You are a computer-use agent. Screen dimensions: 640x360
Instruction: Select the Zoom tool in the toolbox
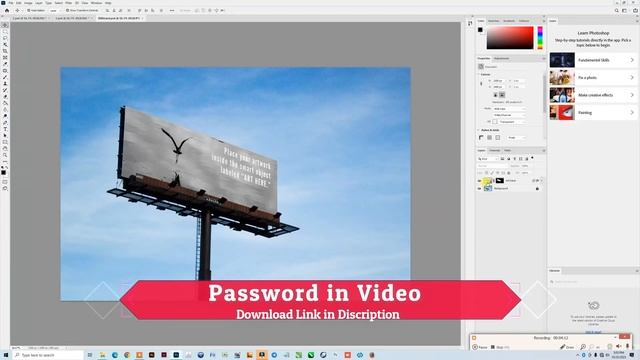pyautogui.click(x=5, y=156)
